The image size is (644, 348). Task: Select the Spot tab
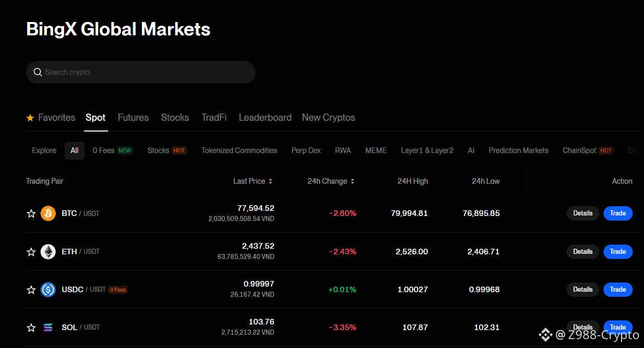point(96,118)
